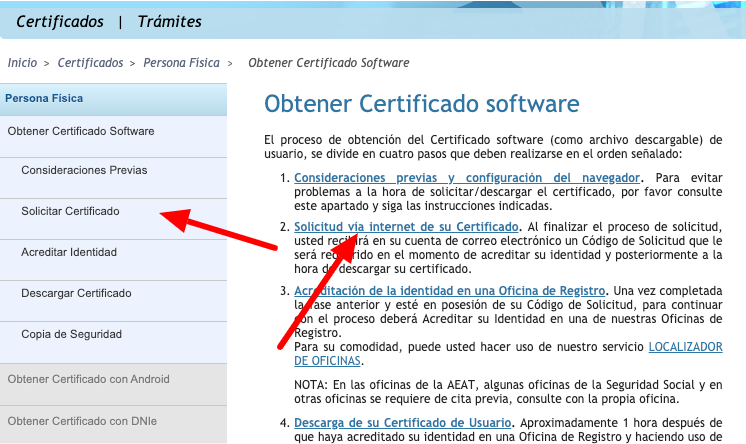
Task: Follow Consideraciones previas y configuración del navegador link
Action: click(x=467, y=178)
